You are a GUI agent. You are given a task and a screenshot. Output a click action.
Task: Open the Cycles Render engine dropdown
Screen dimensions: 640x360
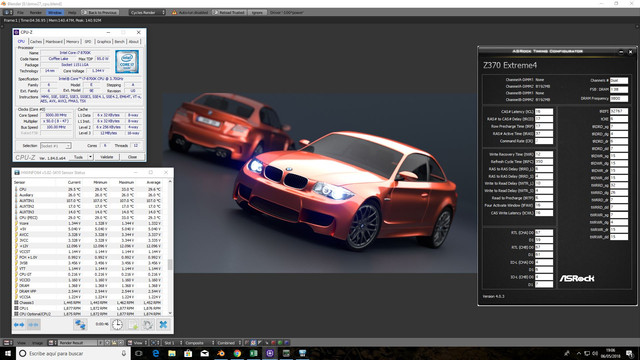(x=147, y=13)
